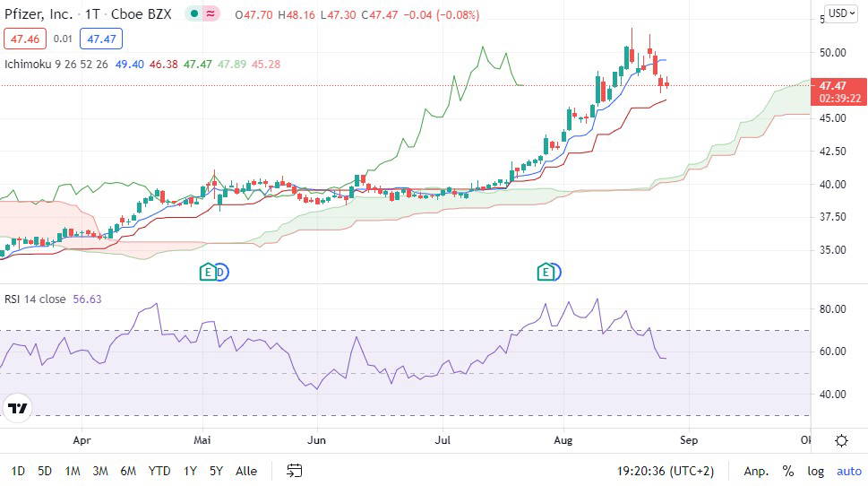Click the spread value 0.01
This screenshot has width=868, height=486.
(63, 39)
